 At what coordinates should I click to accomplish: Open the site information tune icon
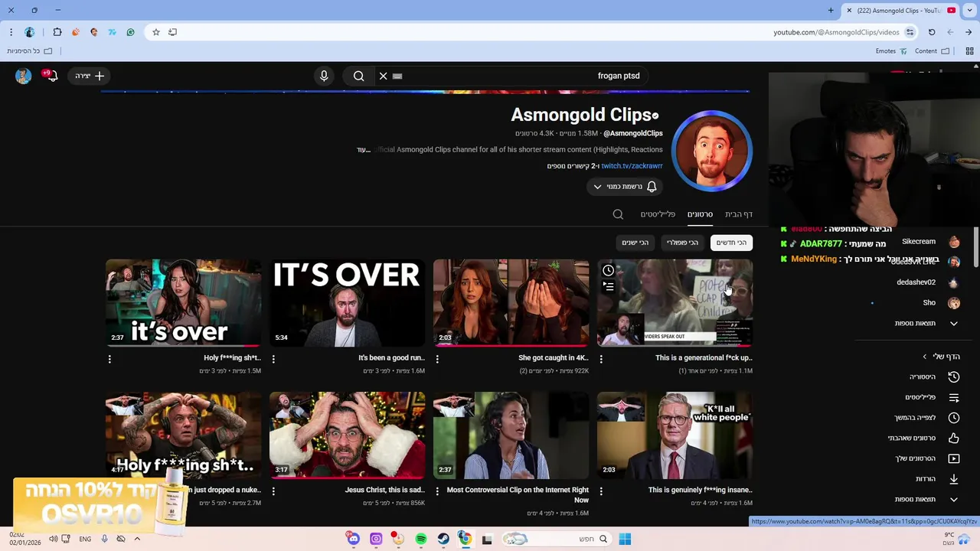[910, 32]
